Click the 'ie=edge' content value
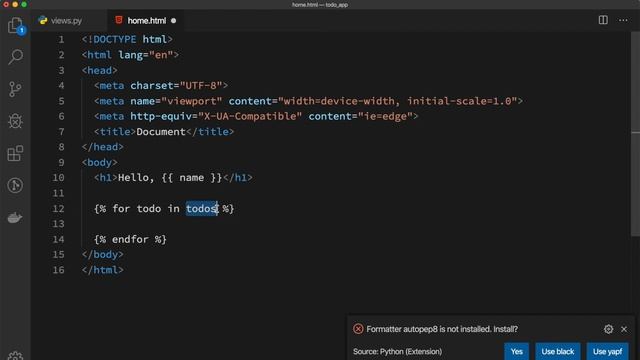Screen dimensions: 640x360 385,116
